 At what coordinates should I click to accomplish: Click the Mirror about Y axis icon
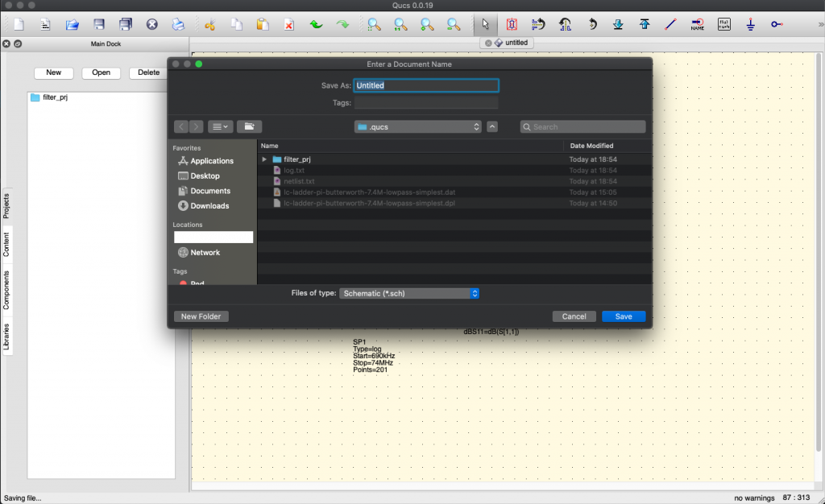(565, 24)
